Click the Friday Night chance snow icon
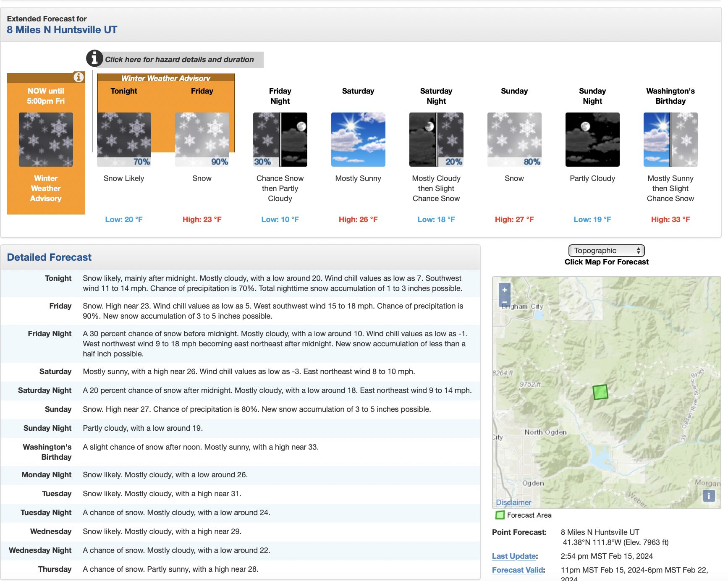 pos(280,139)
